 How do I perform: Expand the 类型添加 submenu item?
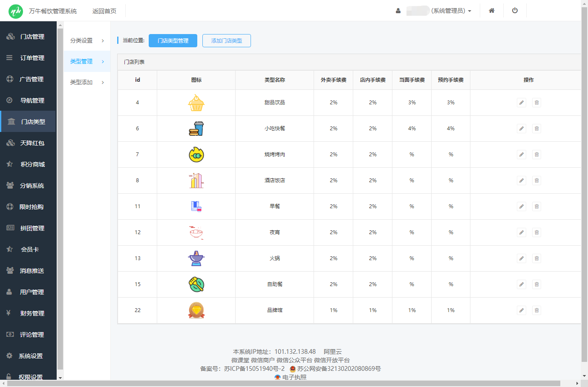click(87, 82)
